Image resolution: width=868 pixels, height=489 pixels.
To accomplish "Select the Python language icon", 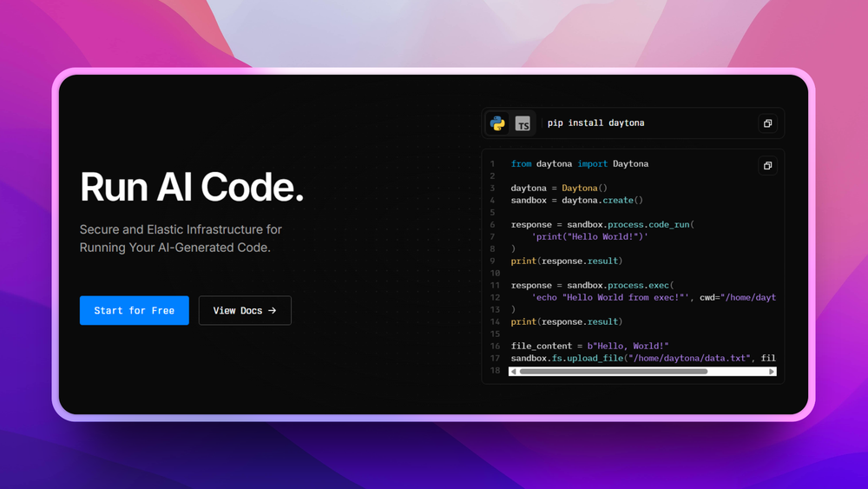I will coord(497,123).
